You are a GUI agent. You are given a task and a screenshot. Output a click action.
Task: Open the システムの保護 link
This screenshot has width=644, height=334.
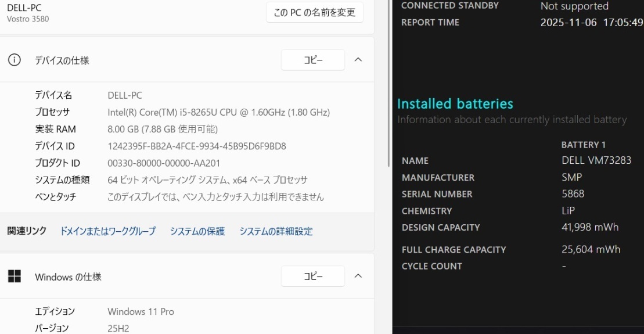(197, 231)
